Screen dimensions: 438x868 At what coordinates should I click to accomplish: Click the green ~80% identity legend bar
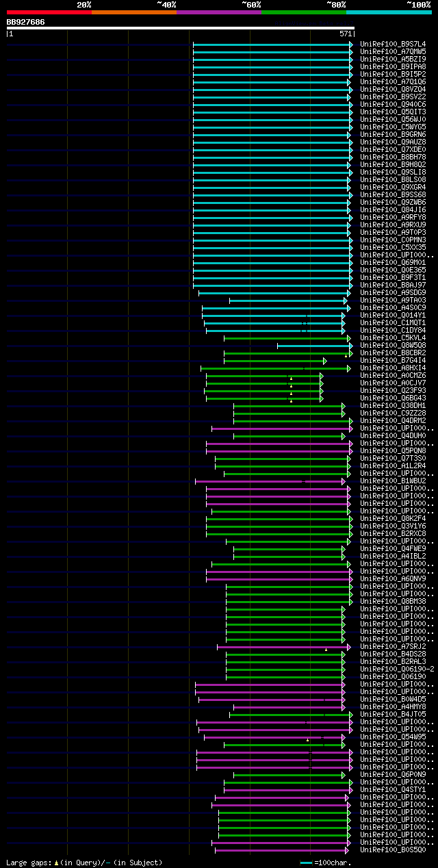pos(304,12)
